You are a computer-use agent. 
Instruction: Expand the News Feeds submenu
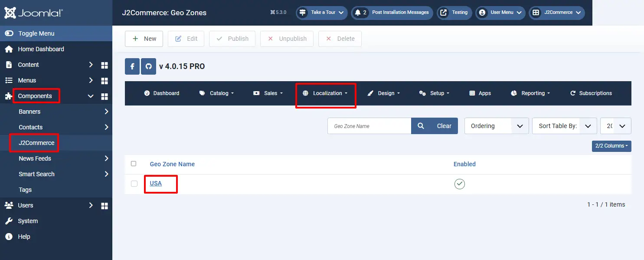(x=106, y=158)
